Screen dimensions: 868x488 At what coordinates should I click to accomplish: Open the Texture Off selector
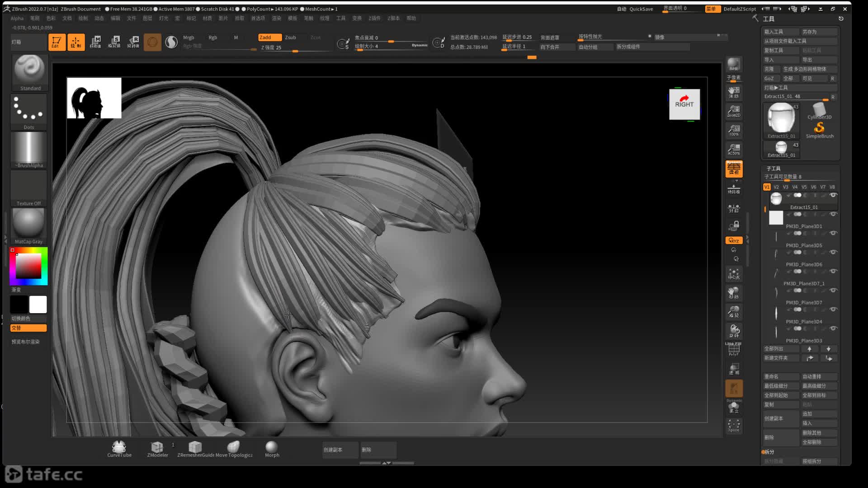pyautogui.click(x=29, y=188)
